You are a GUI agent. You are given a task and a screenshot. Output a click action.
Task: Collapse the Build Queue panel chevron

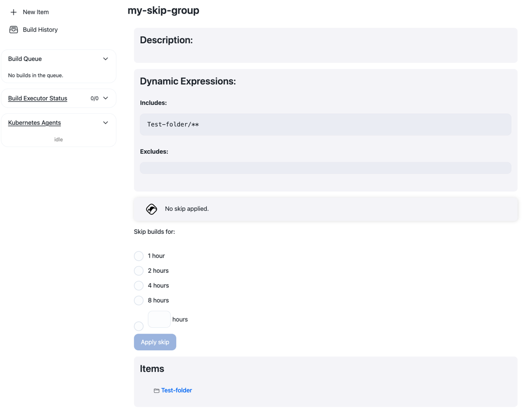tap(105, 59)
